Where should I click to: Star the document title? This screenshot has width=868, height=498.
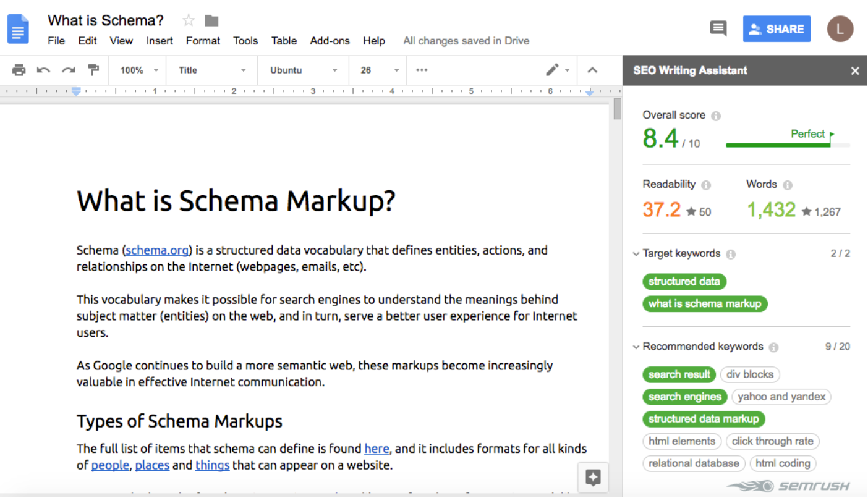point(189,21)
